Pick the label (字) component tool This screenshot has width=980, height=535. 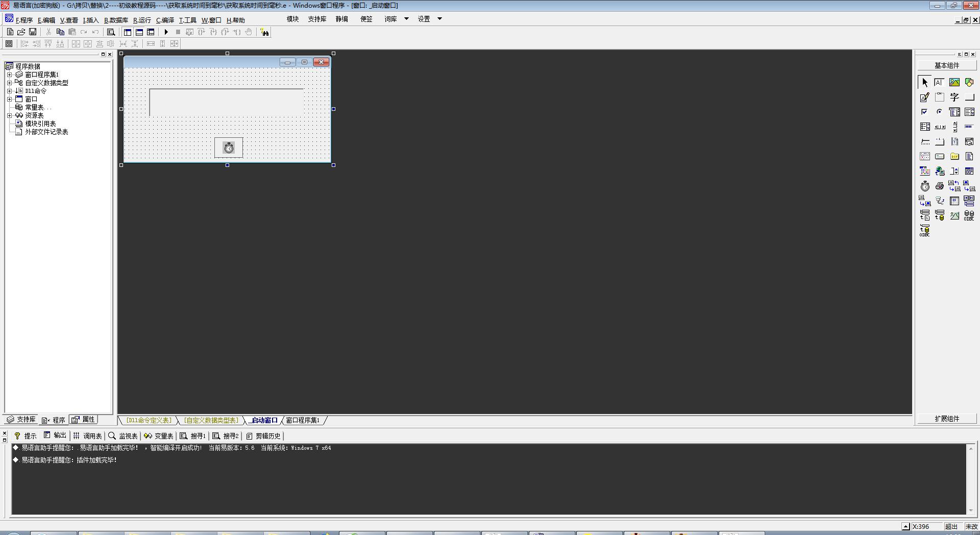[954, 98]
